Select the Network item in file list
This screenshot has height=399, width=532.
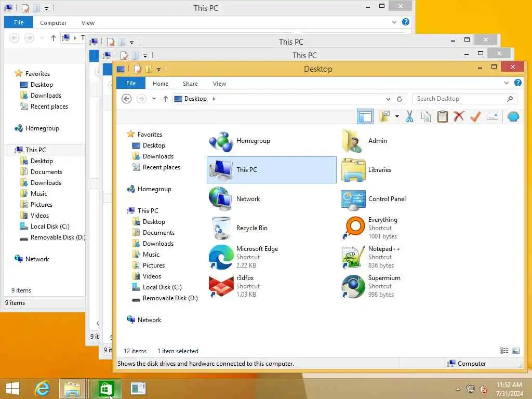[x=271, y=199]
